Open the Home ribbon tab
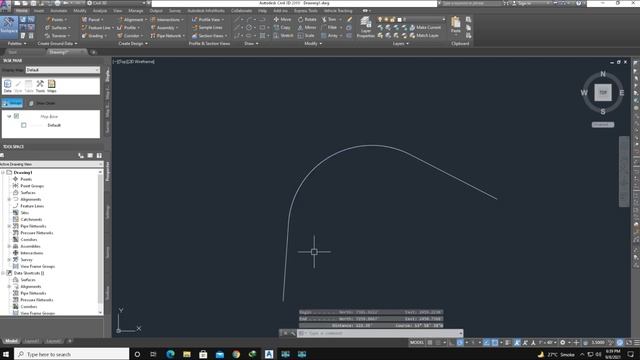640x360 pixels. (22, 11)
